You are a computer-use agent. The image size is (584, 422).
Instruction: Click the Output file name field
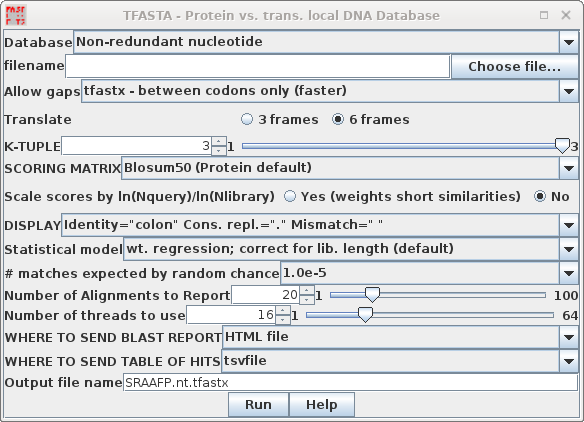pyautogui.click(x=350, y=383)
